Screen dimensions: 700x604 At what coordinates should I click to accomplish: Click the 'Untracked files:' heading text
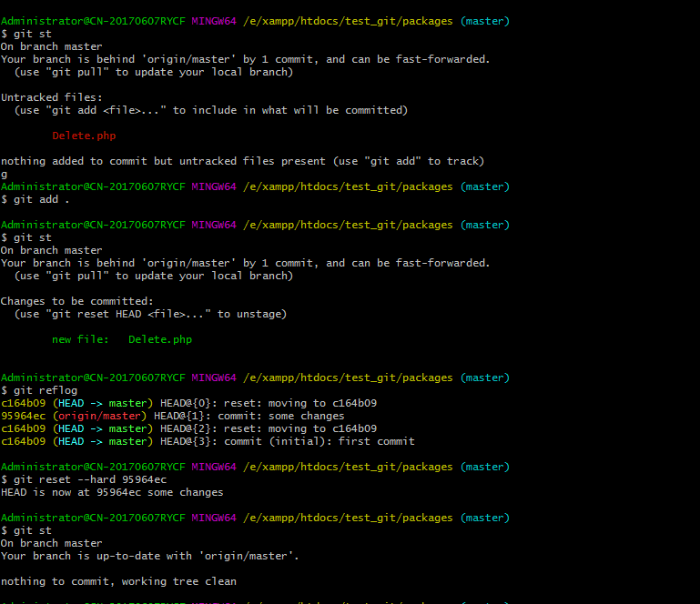[x=51, y=97]
